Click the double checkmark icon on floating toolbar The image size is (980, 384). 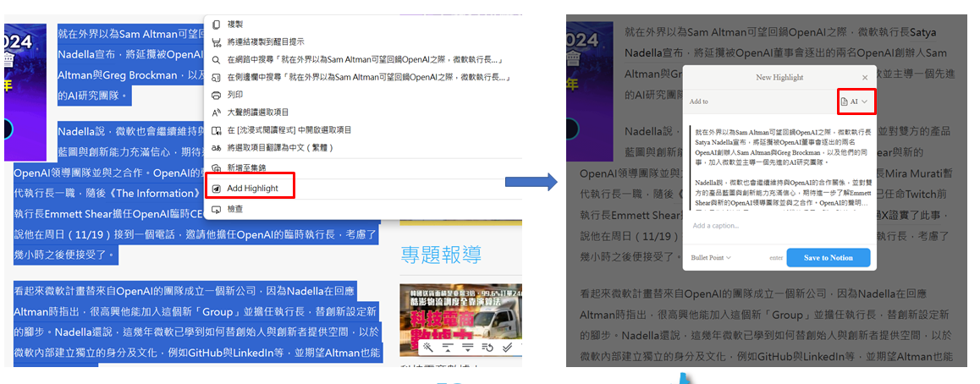[x=507, y=347]
